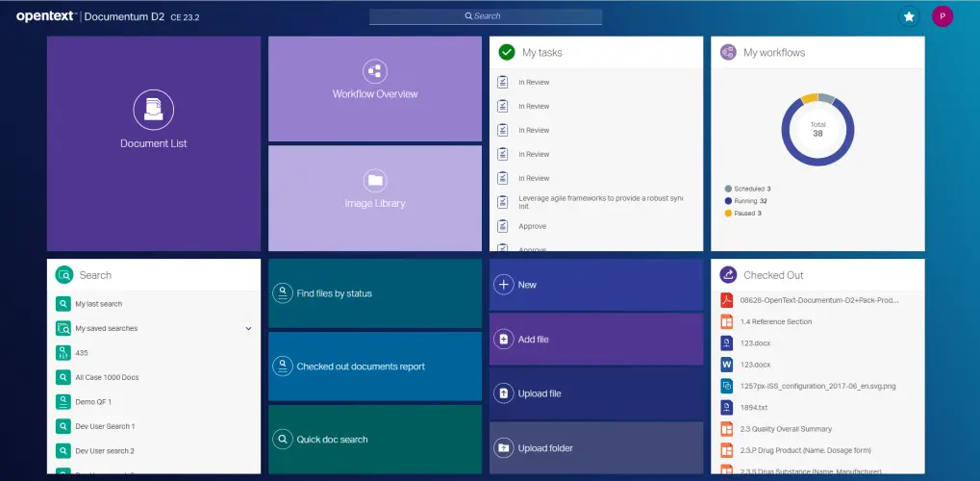Click the New plus icon

504,285
